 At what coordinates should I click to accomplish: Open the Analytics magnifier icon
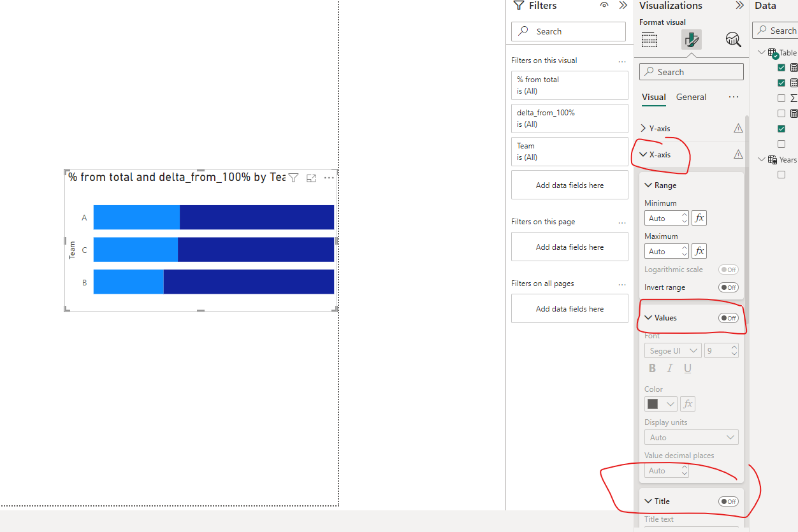point(733,40)
